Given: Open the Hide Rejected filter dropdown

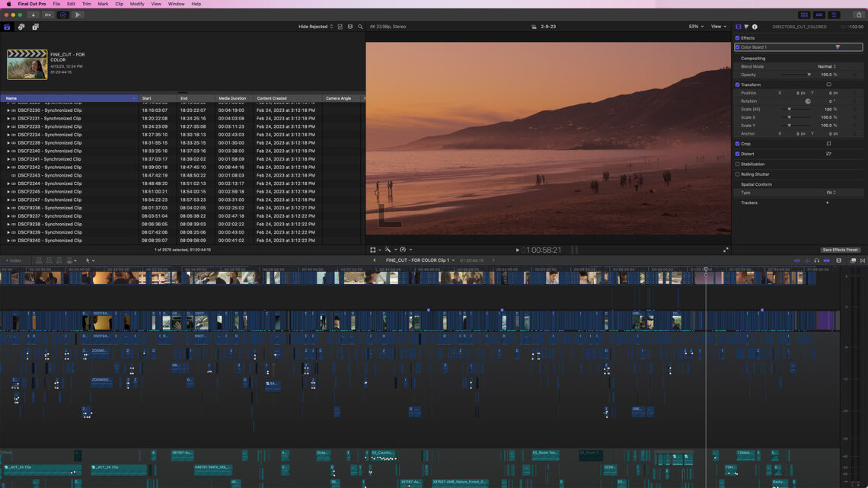Looking at the screenshot, I should (315, 27).
